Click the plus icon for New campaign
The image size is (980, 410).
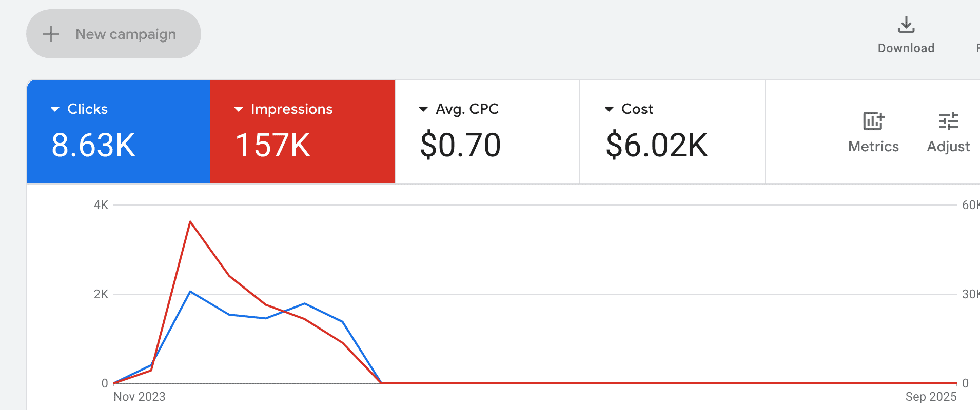(x=51, y=34)
